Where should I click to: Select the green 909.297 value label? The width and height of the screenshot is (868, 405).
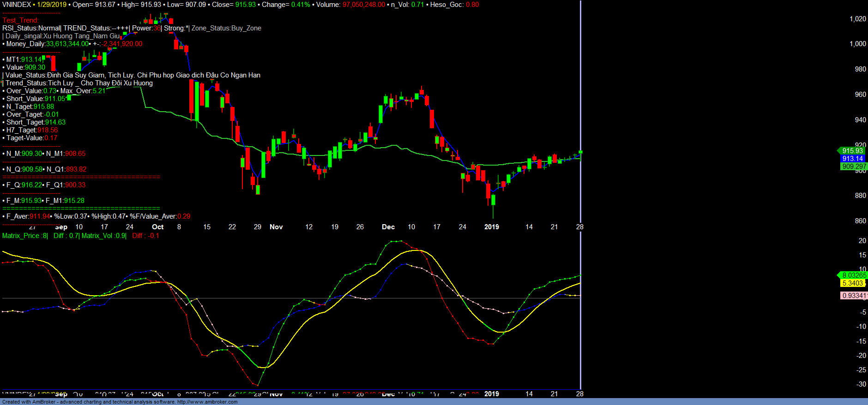click(x=854, y=167)
